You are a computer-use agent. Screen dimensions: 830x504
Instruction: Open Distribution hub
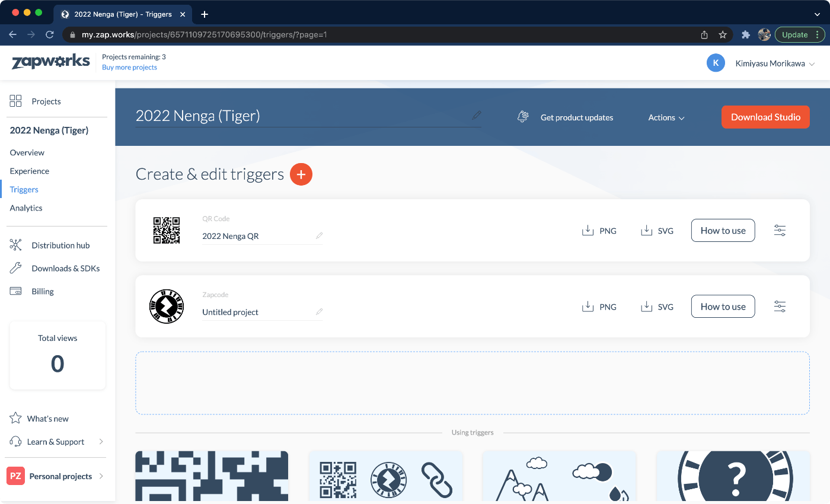[50, 245]
